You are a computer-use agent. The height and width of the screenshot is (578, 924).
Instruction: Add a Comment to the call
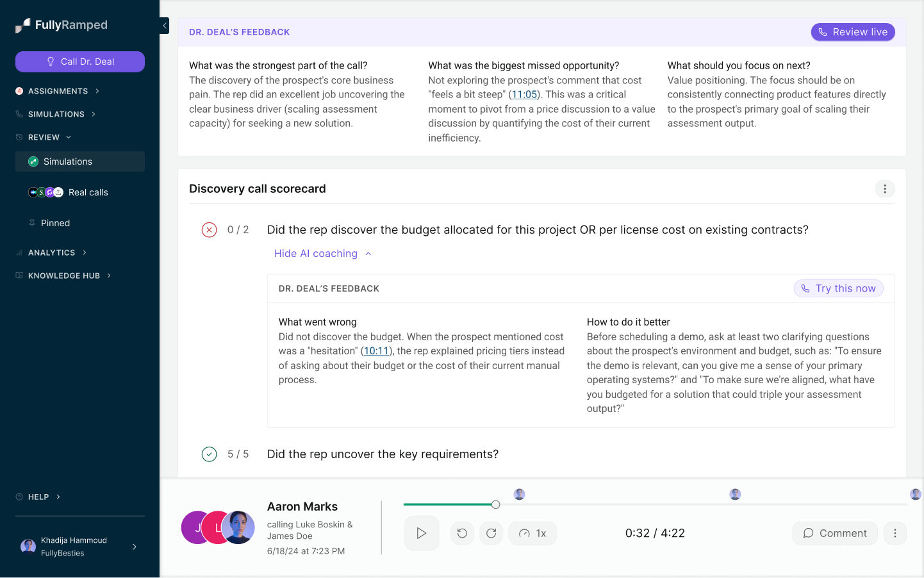pos(835,533)
